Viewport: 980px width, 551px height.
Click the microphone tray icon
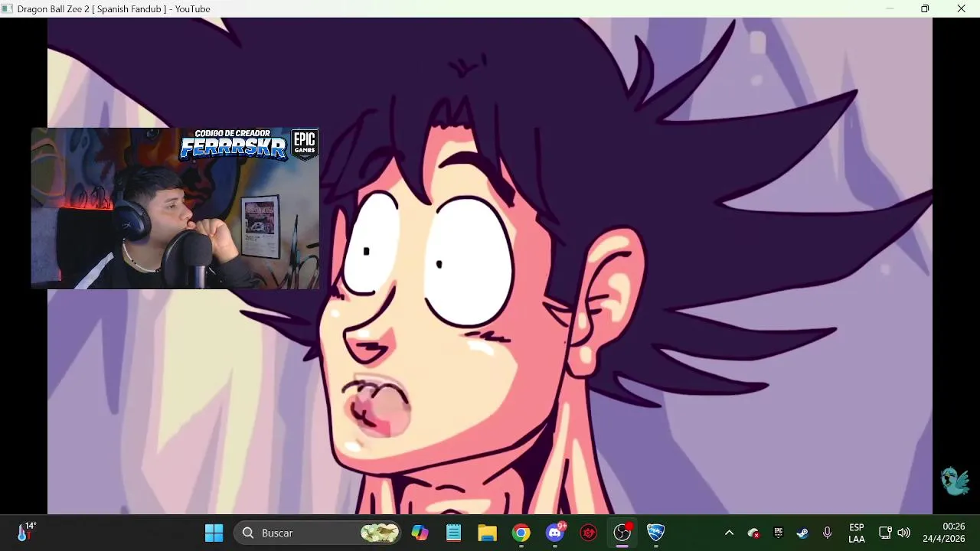tap(827, 533)
